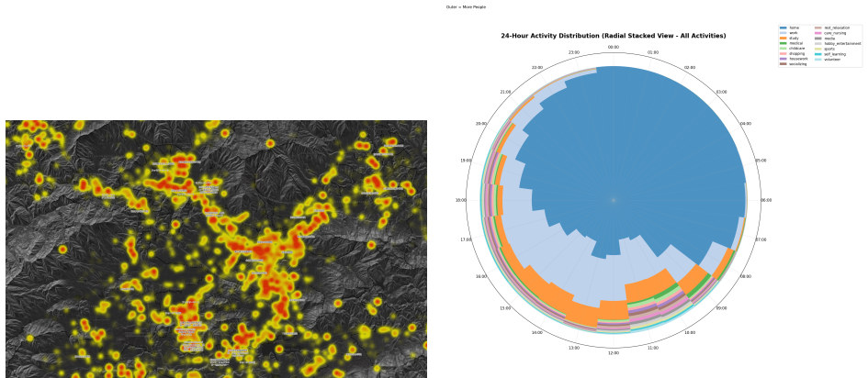Click the orange study legend swatch
868x378 pixels.
pyautogui.click(x=783, y=39)
